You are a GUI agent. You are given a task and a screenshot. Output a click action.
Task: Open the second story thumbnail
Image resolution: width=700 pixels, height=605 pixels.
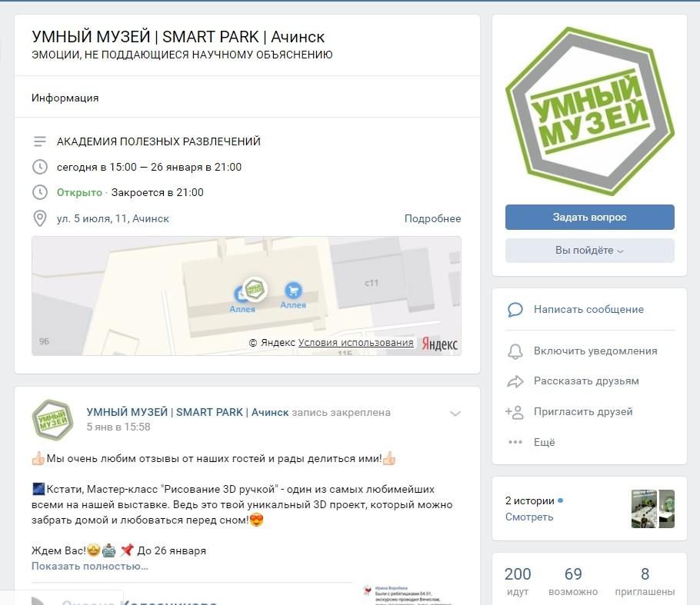point(666,509)
